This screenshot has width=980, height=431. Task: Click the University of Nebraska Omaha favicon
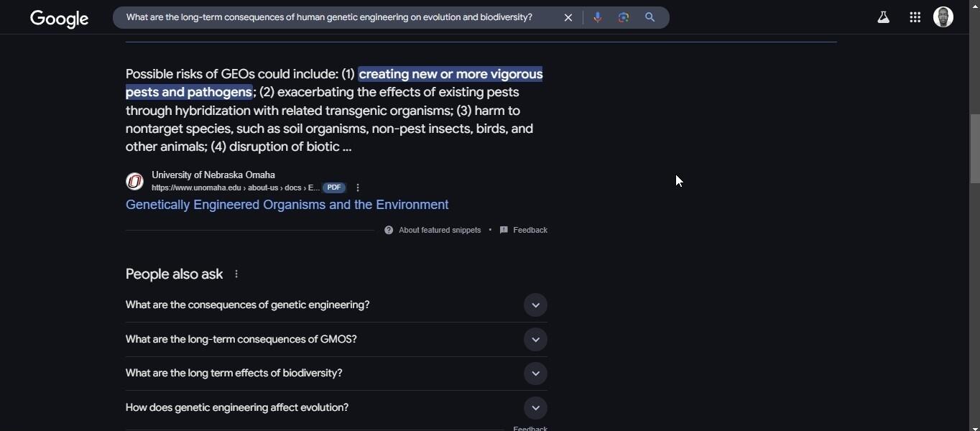coord(134,181)
